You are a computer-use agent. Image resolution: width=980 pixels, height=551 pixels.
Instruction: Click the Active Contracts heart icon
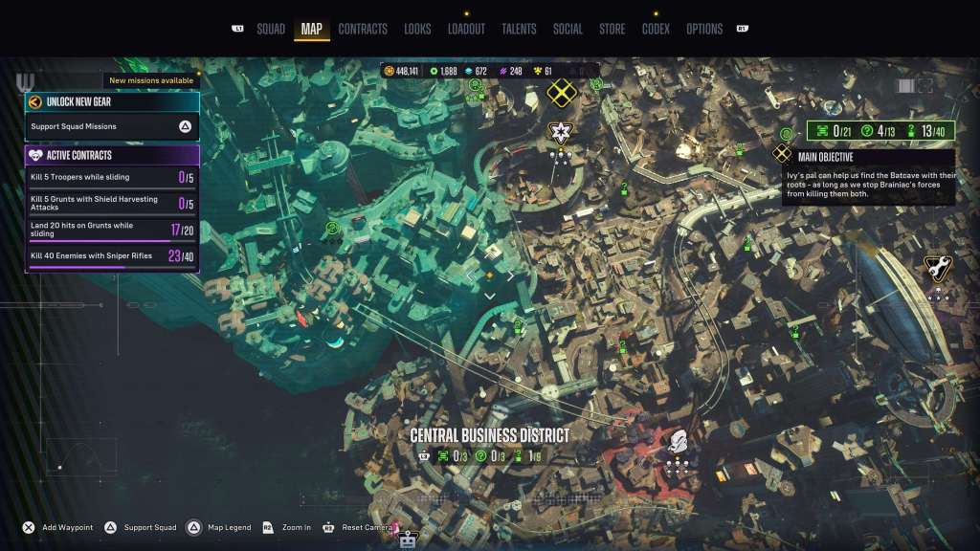(35, 155)
